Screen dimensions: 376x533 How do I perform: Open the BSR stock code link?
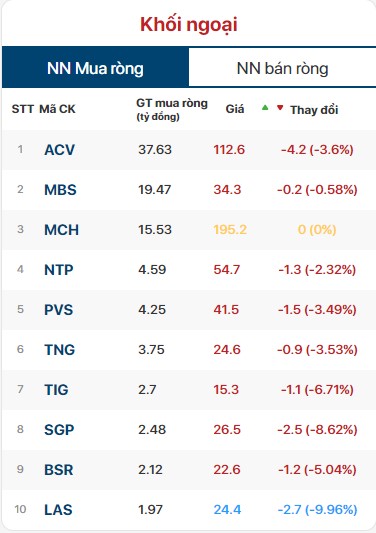(x=59, y=470)
